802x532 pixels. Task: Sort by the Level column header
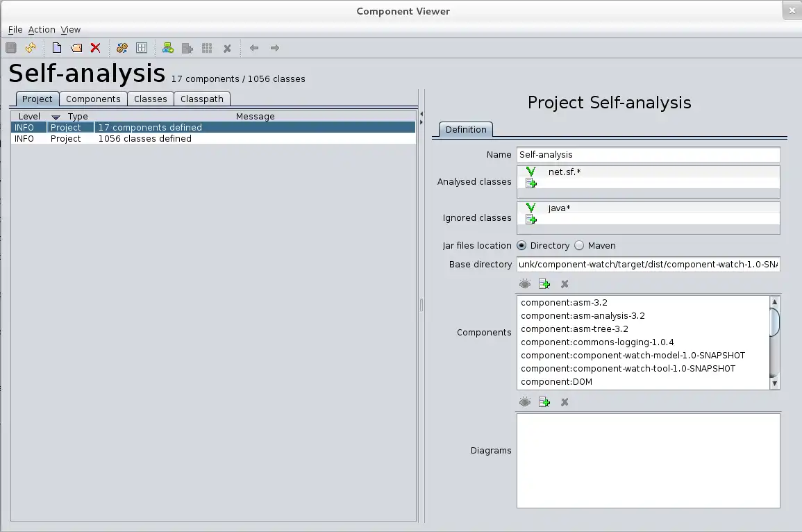click(x=29, y=116)
